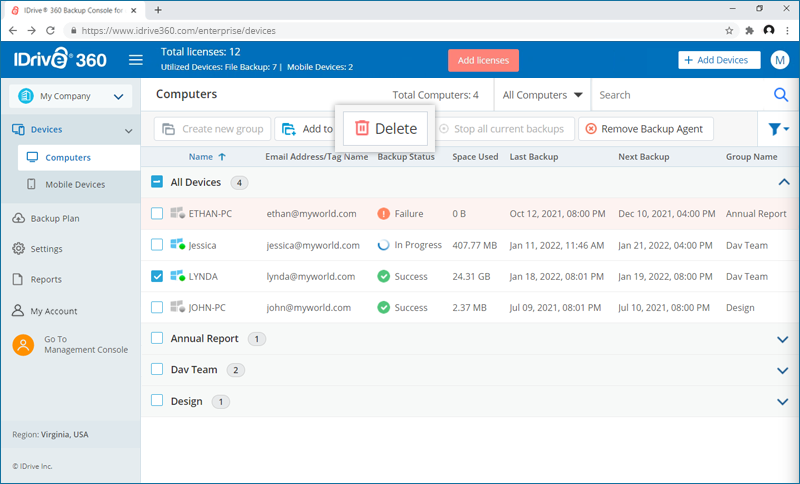The image size is (800, 484).
Task: Expand the Annual Report group
Action: point(783,339)
